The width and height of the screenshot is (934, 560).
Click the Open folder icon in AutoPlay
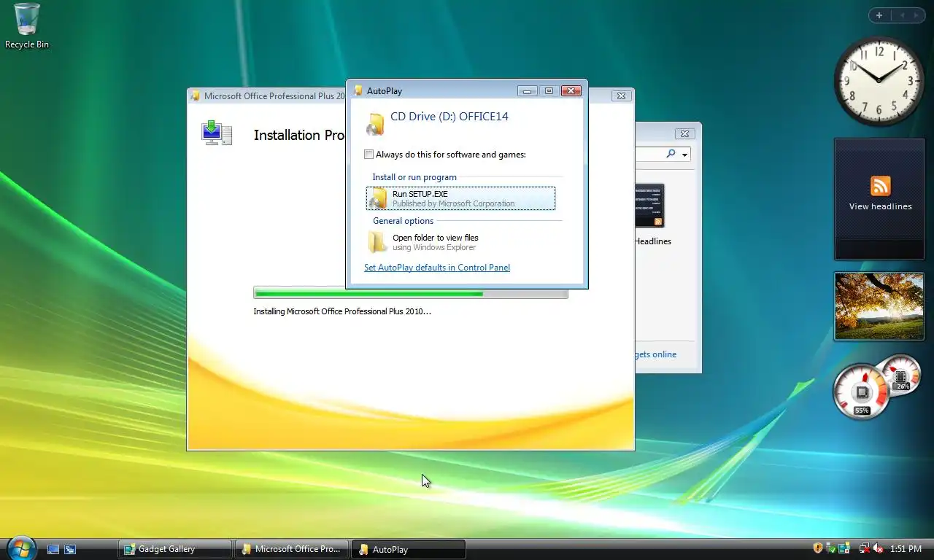(377, 241)
